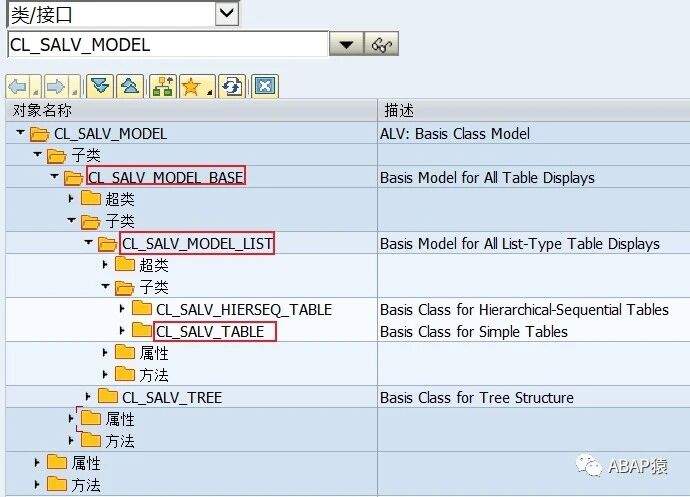Open the 类/接口 object type dropdown
This screenshot has height=497, width=690.
[x=227, y=14]
